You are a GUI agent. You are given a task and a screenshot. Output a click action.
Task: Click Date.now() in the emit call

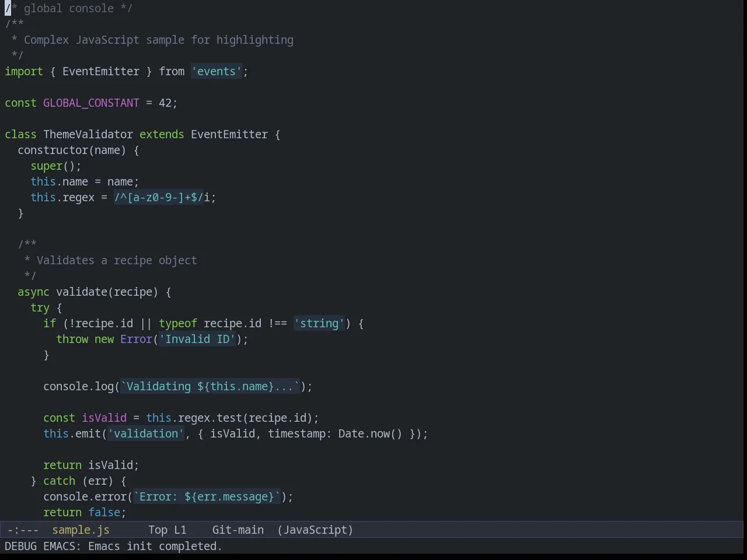tap(370, 433)
